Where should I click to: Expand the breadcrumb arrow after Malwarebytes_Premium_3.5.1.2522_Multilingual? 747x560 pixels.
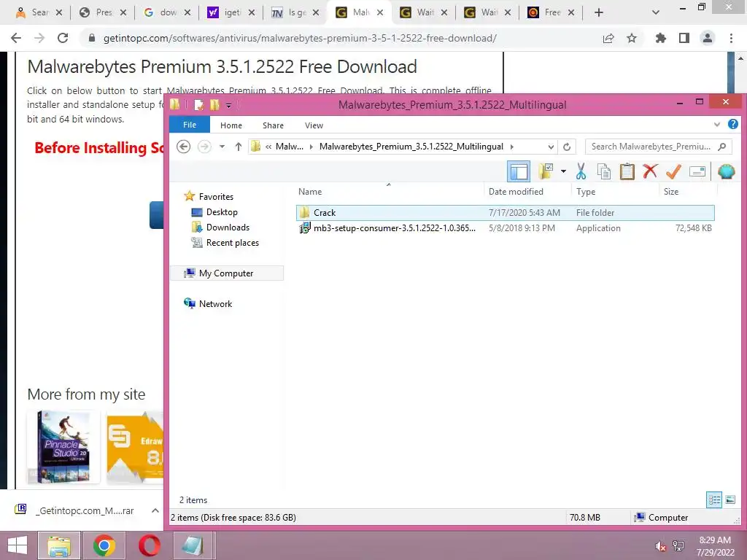512,147
